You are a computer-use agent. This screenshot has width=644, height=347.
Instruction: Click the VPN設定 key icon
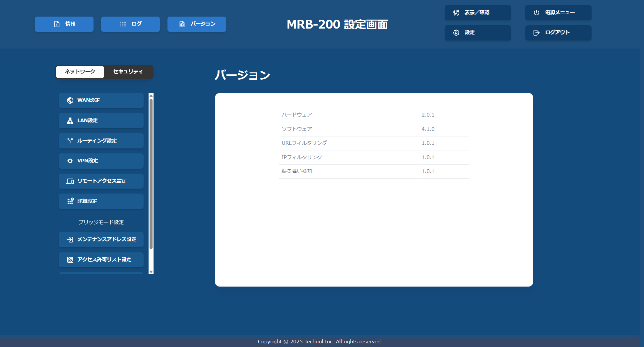[x=70, y=161]
